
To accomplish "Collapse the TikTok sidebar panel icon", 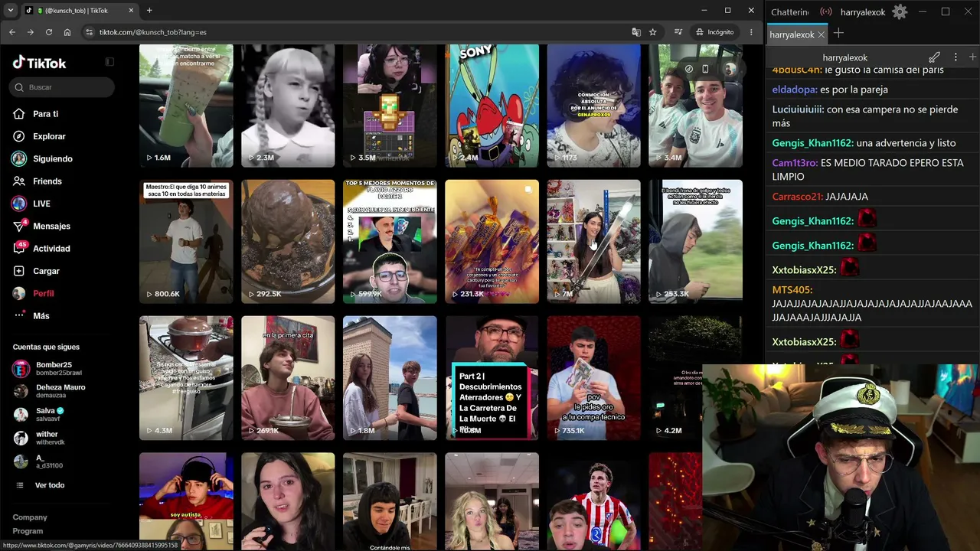I will pyautogui.click(x=109, y=62).
